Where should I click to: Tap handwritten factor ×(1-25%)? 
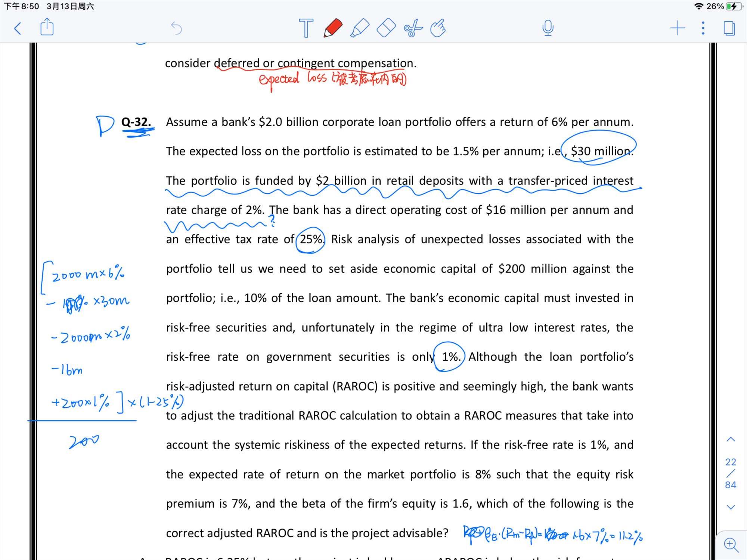point(155,402)
